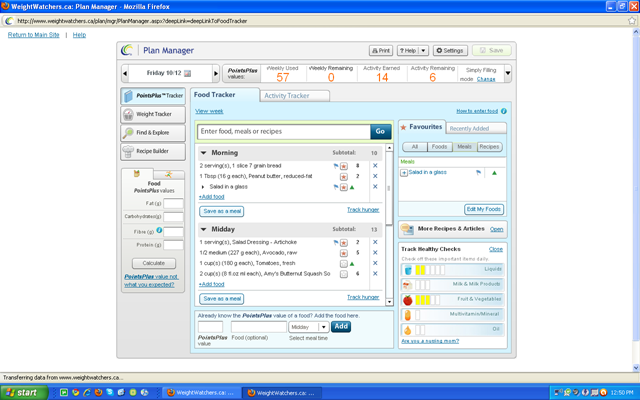
Task: Open the Weight Tracker section
Action: click(153, 114)
